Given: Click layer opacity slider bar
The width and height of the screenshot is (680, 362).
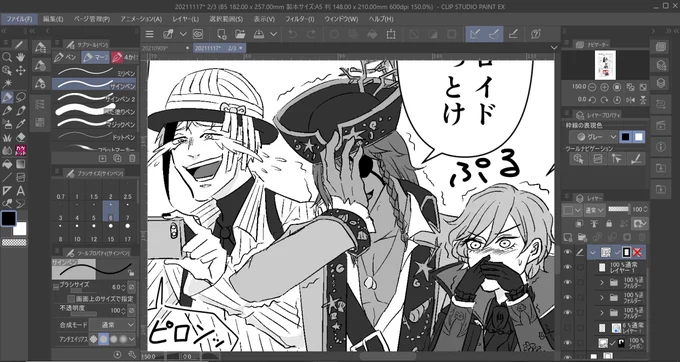Looking at the screenshot, I should (618, 209).
